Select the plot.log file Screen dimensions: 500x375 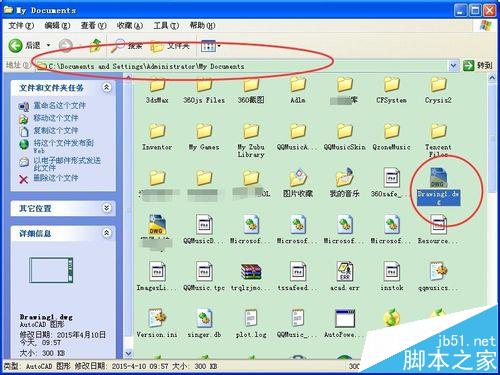[x=251, y=323]
